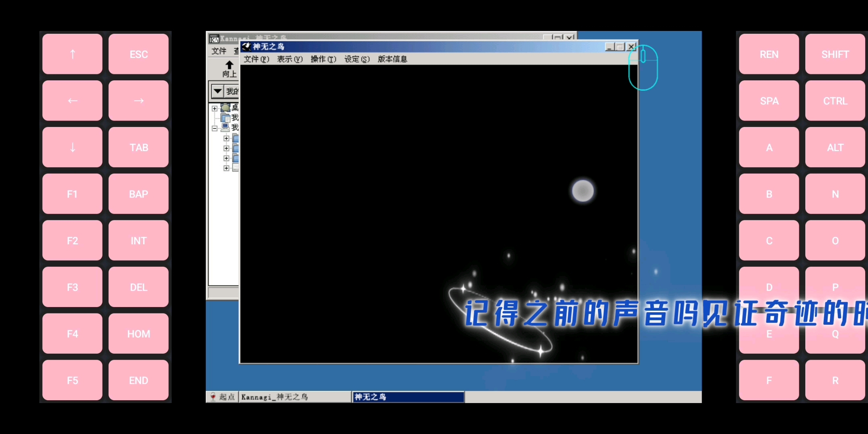Toggle the cyan mouse overlay icon
Image resolution: width=868 pixels, height=434 pixels.
[643, 68]
